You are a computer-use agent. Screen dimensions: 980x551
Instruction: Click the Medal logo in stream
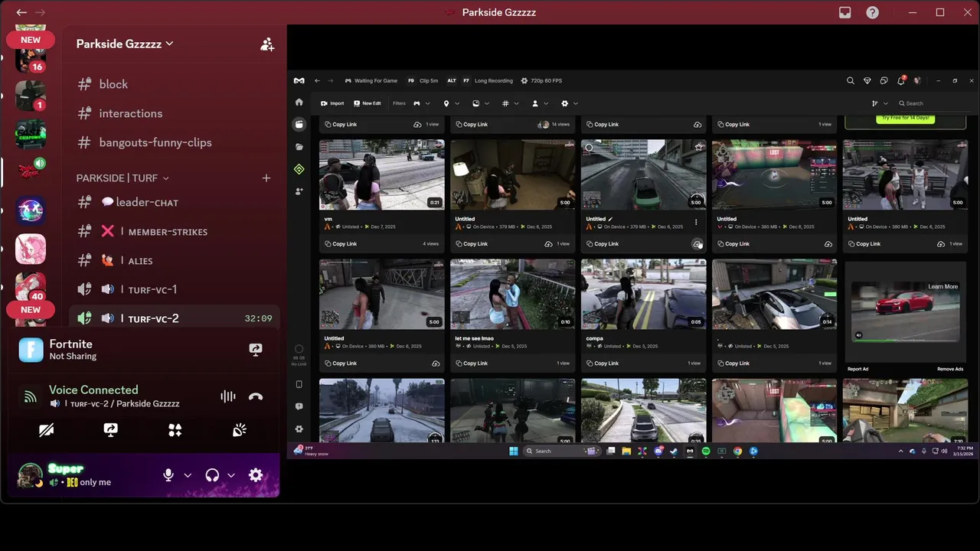299,80
